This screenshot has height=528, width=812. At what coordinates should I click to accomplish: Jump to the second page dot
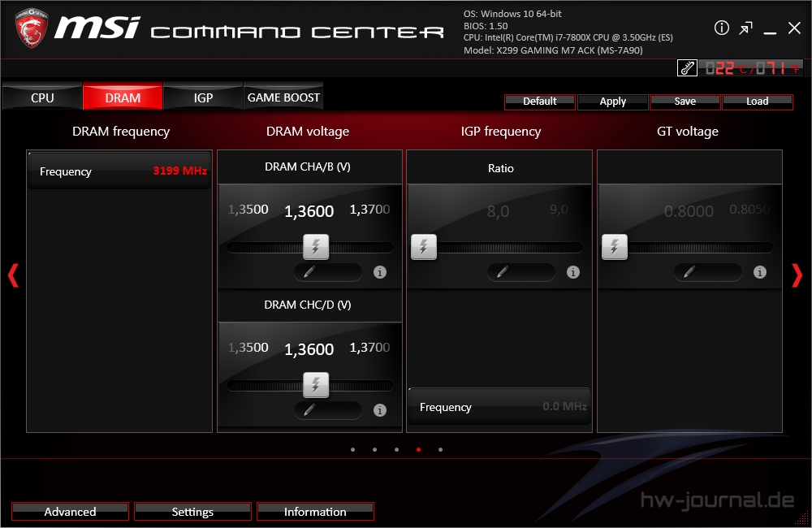click(374, 450)
